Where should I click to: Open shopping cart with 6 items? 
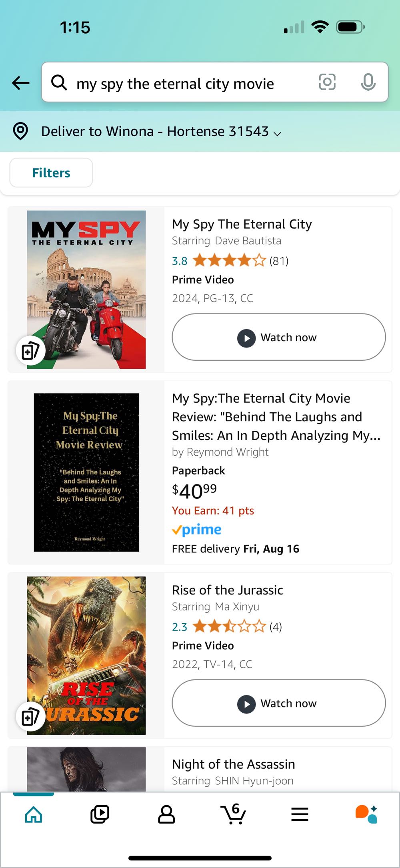(233, 814)
